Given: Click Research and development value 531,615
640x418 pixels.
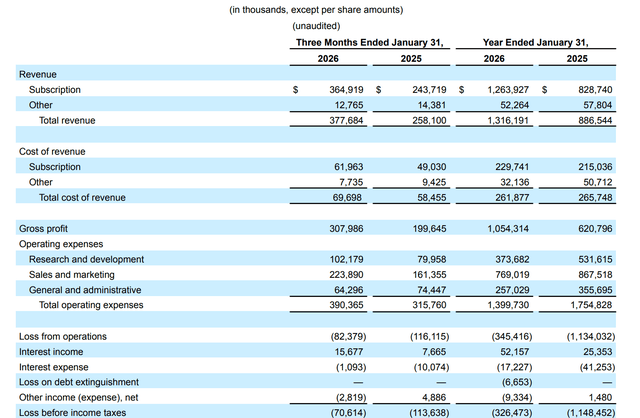Looking at the screenshot, I should (595, 259).
